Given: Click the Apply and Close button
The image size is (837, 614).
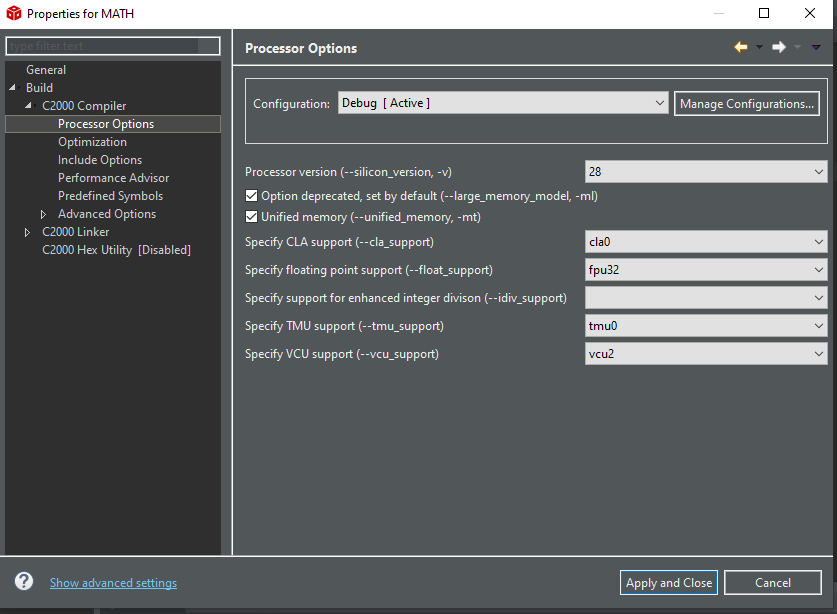Looking at the screenshot, I should [669, 582].
